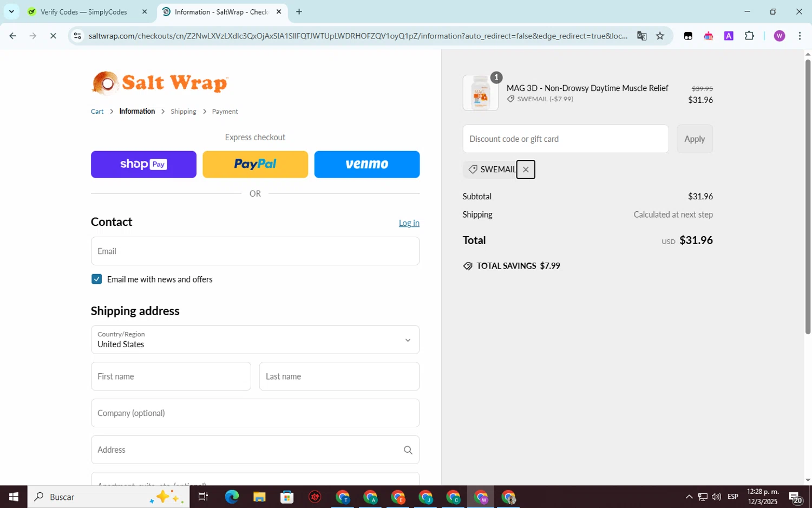
Task: Bookmark this page with the star icon
Action: tap(660, 36)
